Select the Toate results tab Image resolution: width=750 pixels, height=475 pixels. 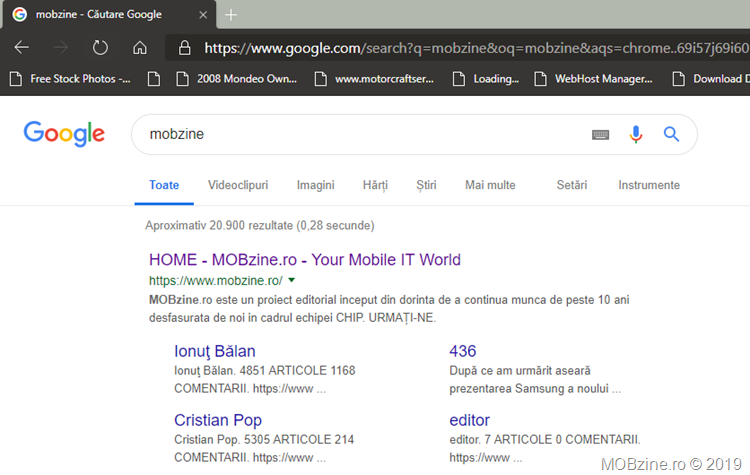(x=164, y=185)
